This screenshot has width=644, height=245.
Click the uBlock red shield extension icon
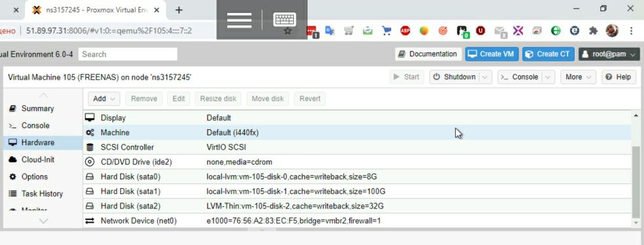point(481,31)
